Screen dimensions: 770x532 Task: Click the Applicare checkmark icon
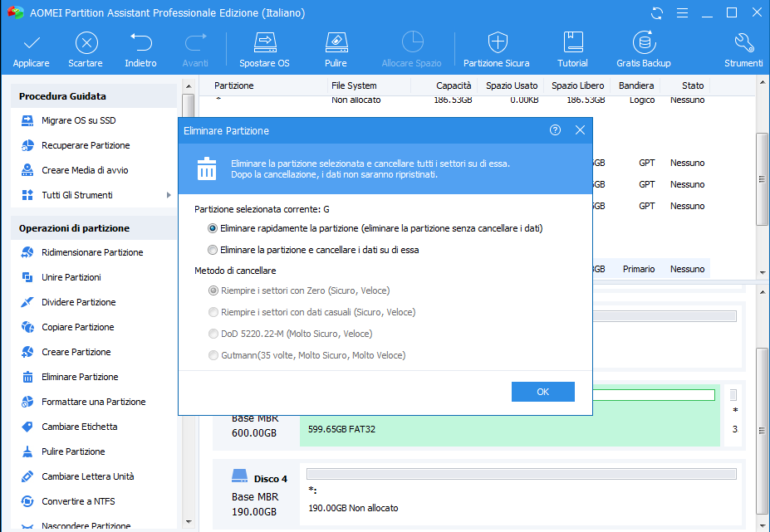pyautogui.click(x=31, y=43)
